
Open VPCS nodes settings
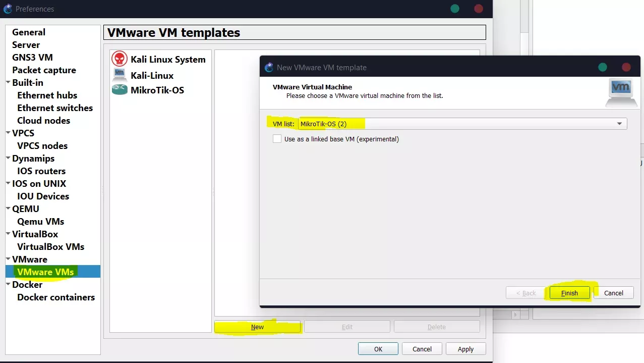[42, 146]
